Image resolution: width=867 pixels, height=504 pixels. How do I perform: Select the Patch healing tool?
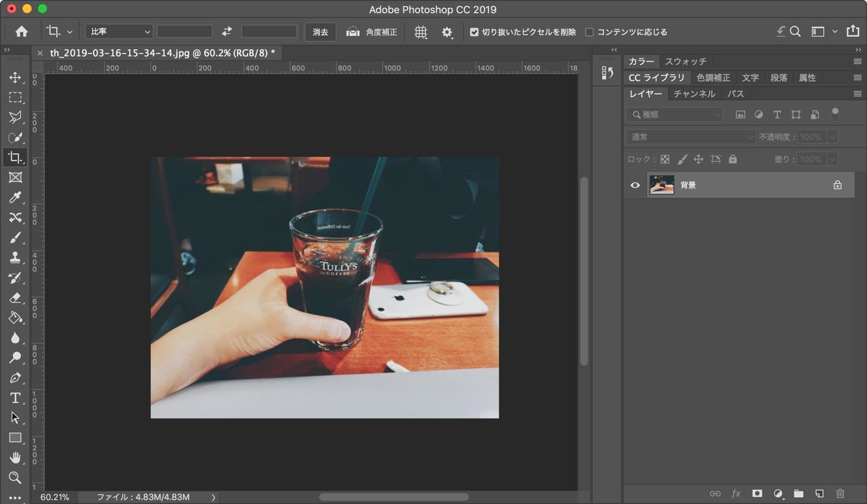point(15,217)
